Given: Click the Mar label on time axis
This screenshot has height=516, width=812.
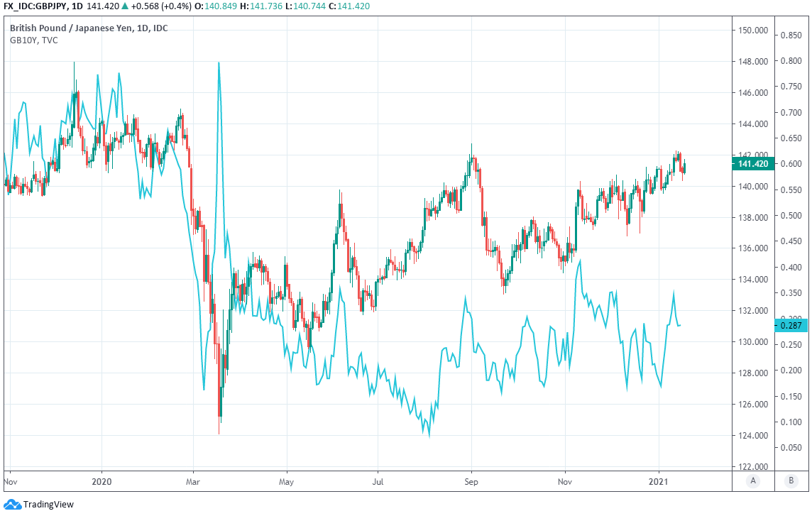Looking at the screenshot, I should [194, 481].
